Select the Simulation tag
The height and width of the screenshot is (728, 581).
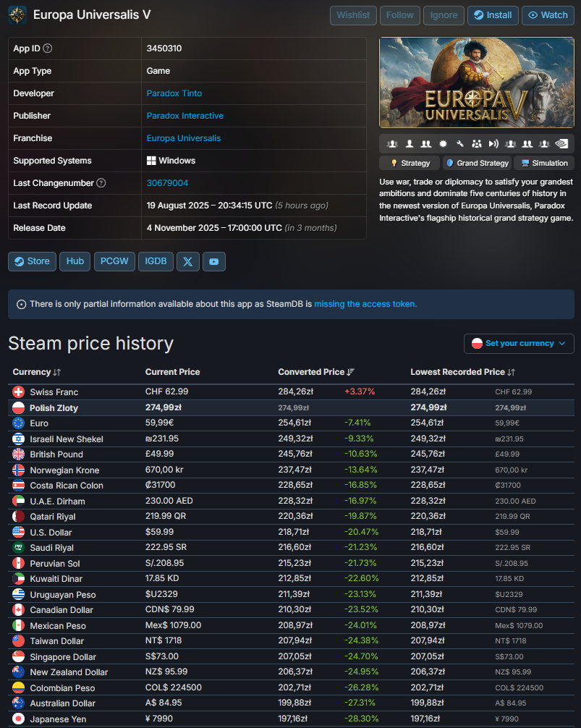[x=544, y=163]
